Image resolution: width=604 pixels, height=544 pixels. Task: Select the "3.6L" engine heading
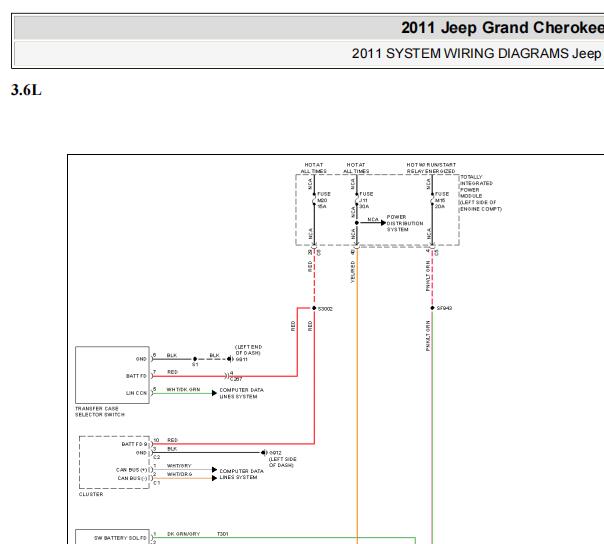click(26, 90)
